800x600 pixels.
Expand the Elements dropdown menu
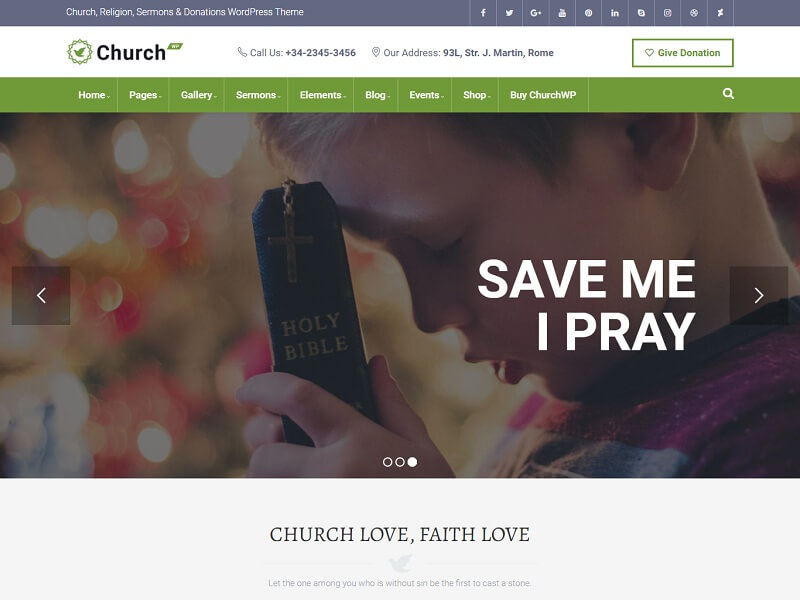coord(322,95)
